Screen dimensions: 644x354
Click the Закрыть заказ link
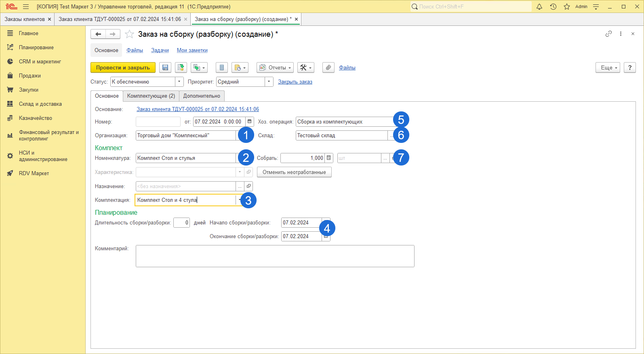coord(295,82)
